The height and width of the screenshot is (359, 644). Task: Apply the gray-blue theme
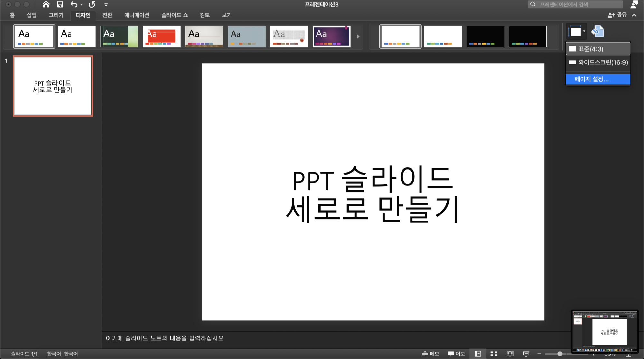[x=247, y=36]
